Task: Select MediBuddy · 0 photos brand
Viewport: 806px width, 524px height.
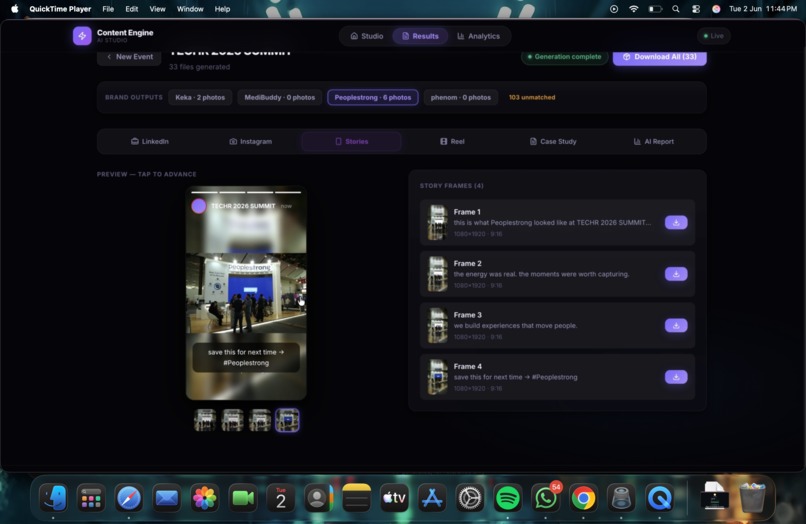Action: pos(280,97)
